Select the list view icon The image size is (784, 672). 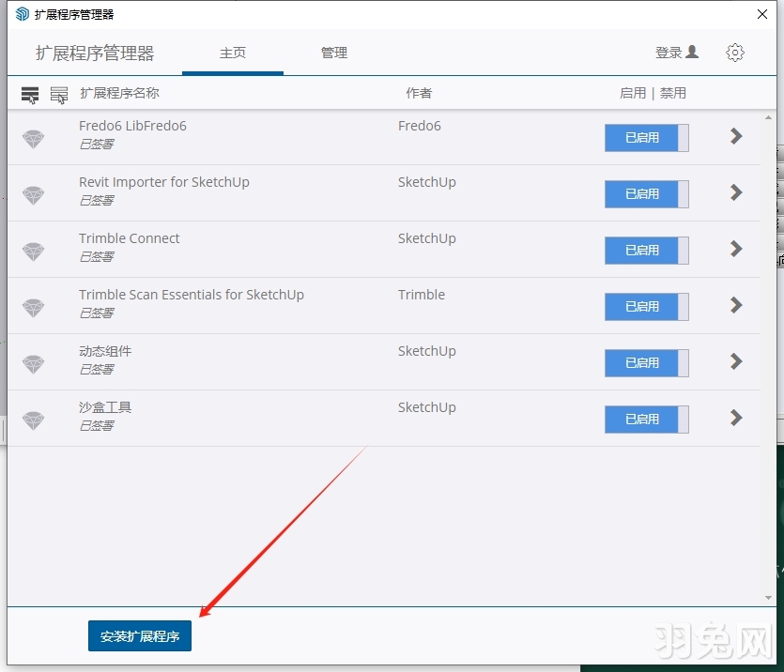29,94
